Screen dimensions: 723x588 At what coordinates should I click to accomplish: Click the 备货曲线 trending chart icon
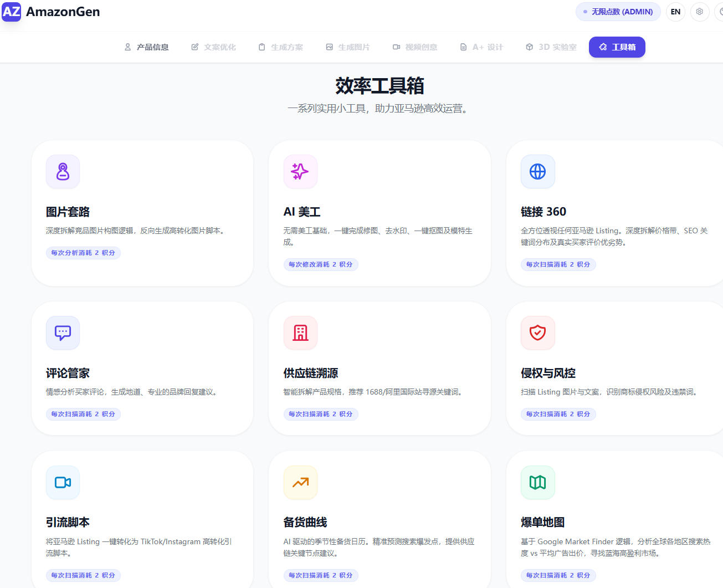click(x=300, y=482)
